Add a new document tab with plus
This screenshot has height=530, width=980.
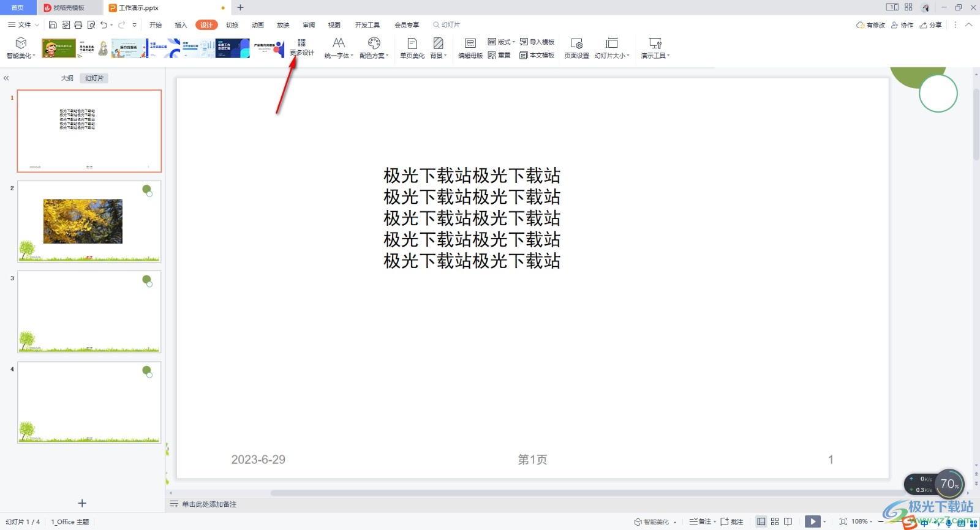click(240, 7)
